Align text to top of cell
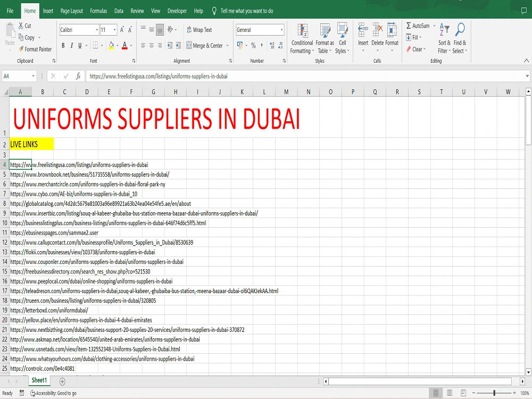 click(143, 29)
